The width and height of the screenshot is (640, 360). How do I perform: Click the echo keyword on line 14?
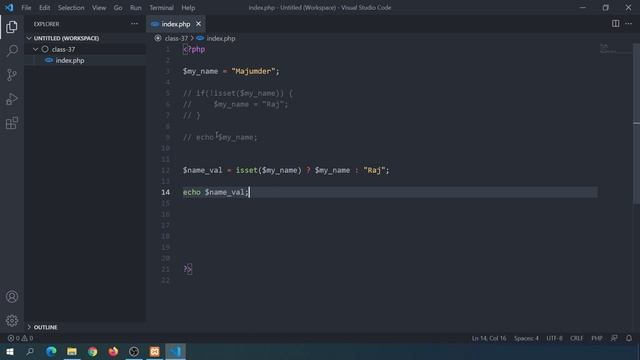pyautogui.click(x=192, y=192)
